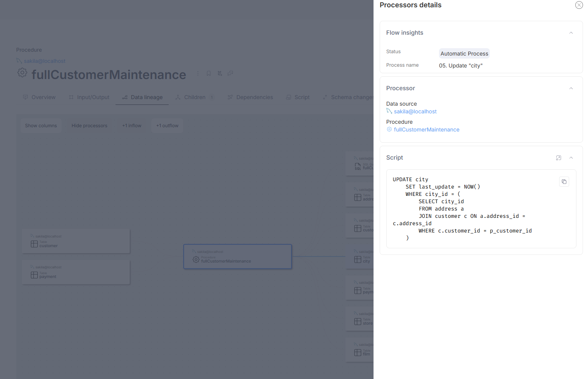Expand +1 inflow level
The height and width of the screenshot is (379, 588).
click(132, 126)
